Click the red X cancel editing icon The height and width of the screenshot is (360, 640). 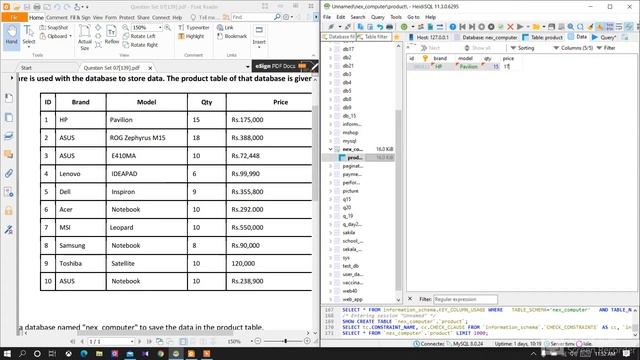[510, 27]
